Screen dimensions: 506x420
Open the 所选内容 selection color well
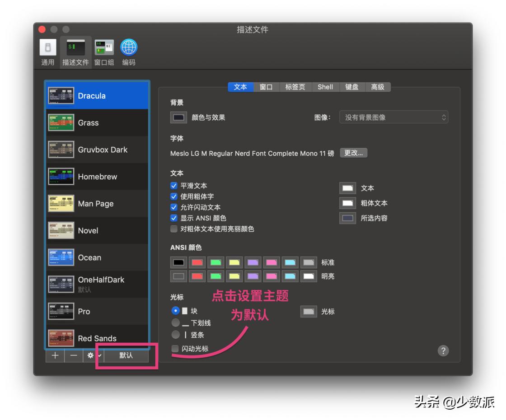tap(347, 218)
